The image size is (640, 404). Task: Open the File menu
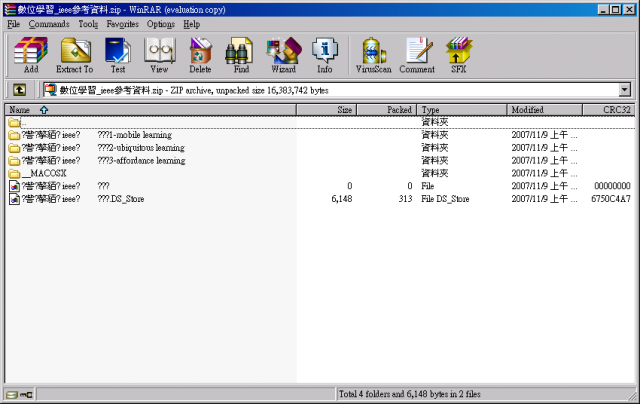pyautogui.click(x=13, y=24)
